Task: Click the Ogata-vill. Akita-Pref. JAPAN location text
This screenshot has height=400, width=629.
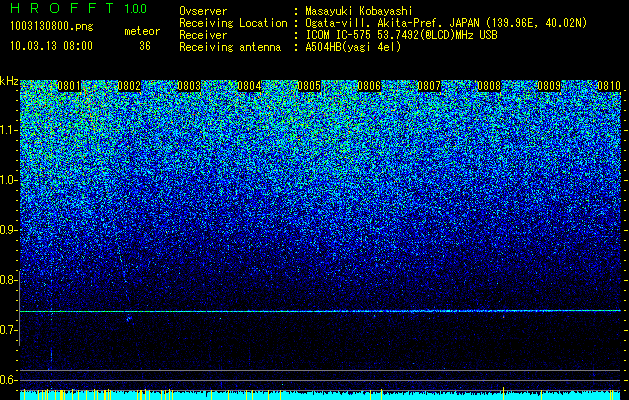Action: [446, 23]
